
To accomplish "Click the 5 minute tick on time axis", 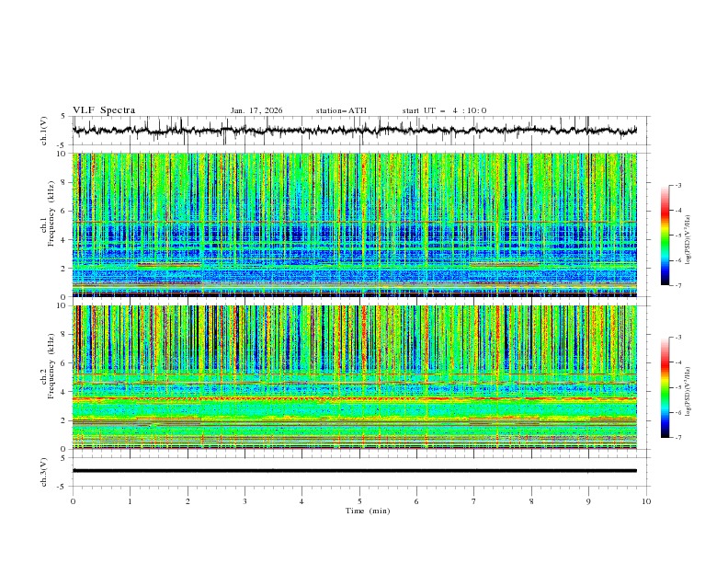I will (359, 501).
